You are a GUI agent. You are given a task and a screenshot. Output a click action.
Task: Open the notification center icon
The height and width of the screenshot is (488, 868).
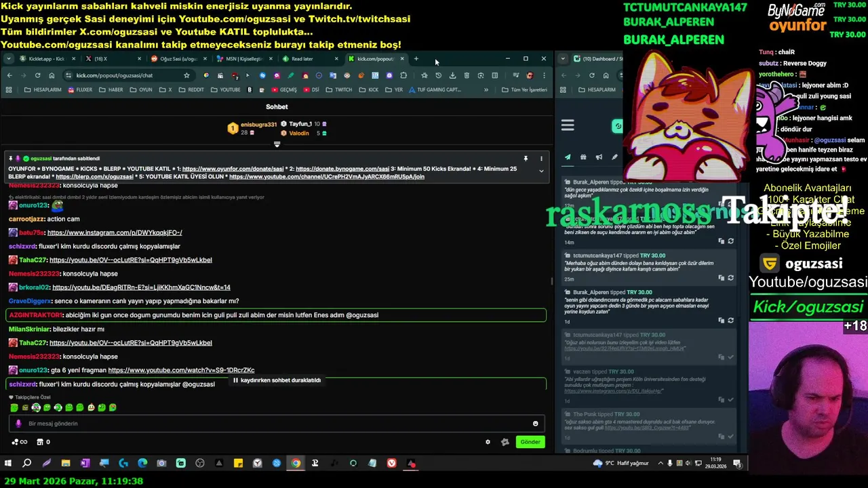(737, 464)
